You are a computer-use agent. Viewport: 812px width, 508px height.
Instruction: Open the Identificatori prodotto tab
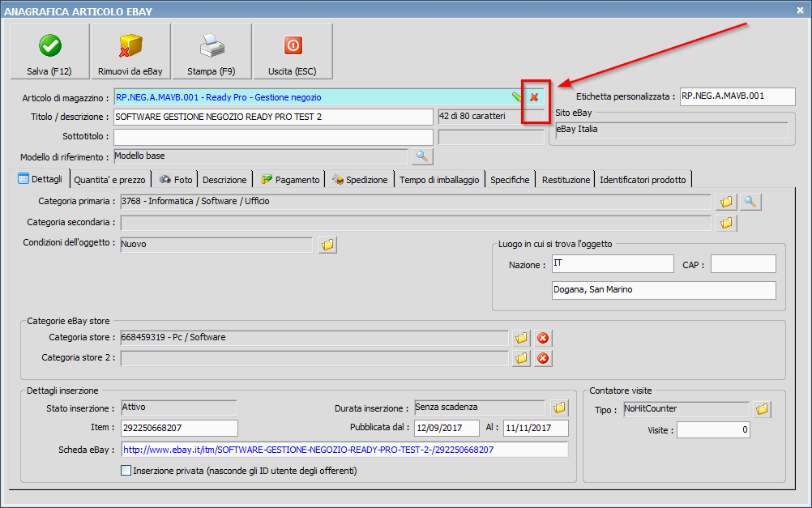pyautogui.click(x=643, y=180)
